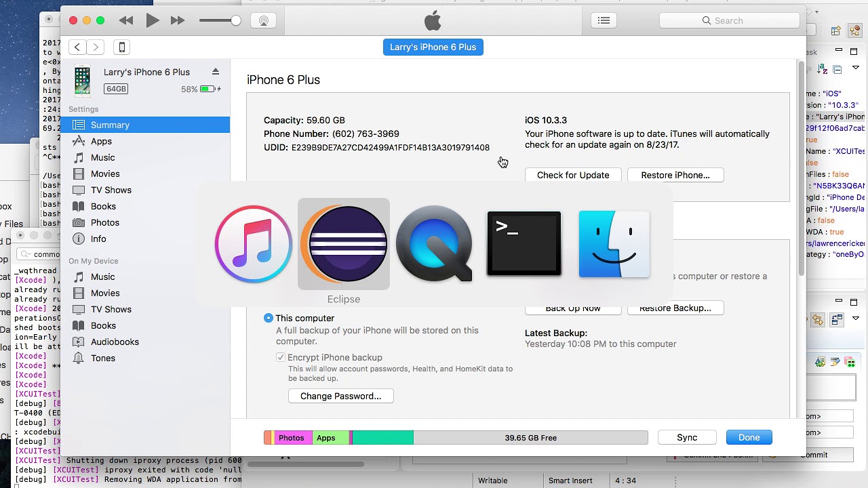Click Check for Update button
Screen dimensions: 868x488
(573, 175)
